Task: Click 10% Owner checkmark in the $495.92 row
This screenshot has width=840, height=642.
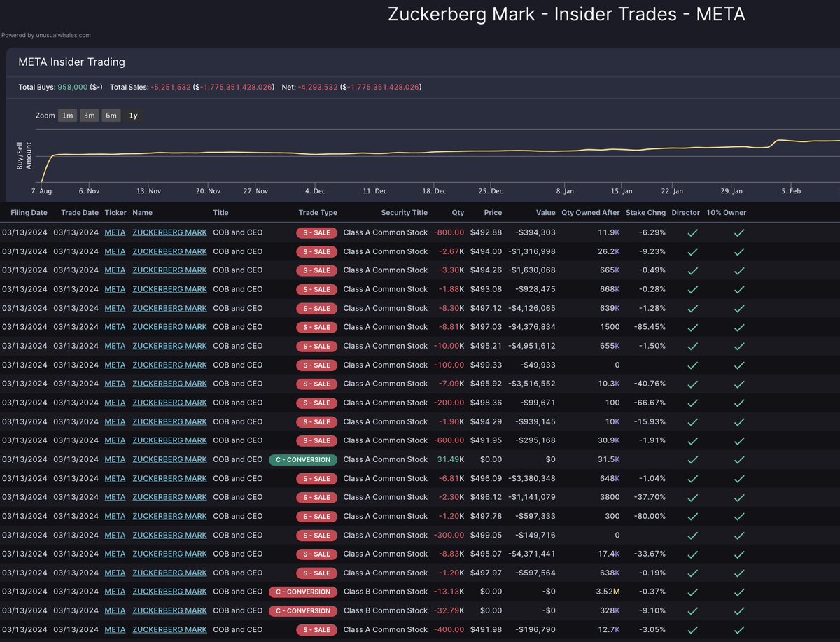Action: pyautogui.click(x=739, y=384)
